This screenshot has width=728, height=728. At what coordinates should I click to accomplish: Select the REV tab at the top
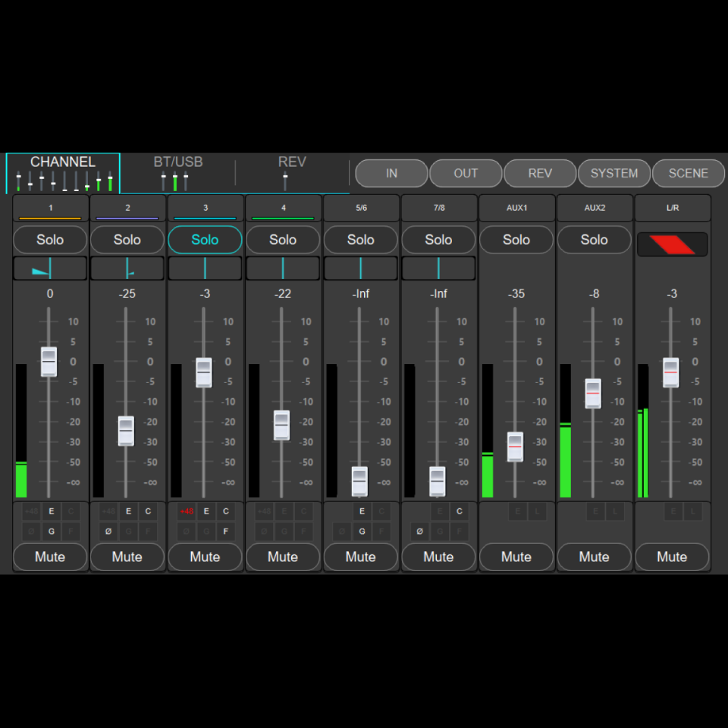coord(291,162)
